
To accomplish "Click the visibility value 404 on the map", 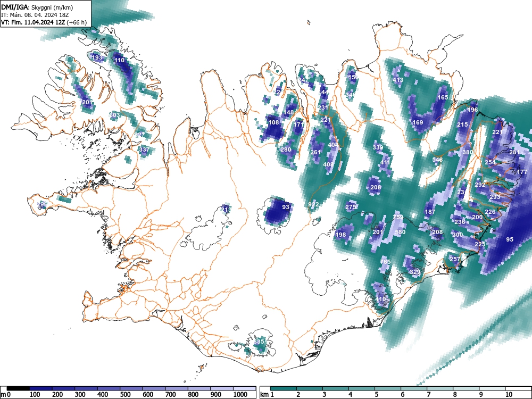I will coord(333,145).
